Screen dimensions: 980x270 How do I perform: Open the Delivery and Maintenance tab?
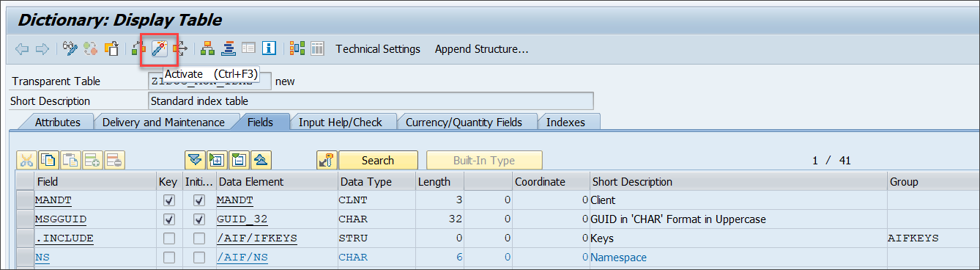coord(163,123)
